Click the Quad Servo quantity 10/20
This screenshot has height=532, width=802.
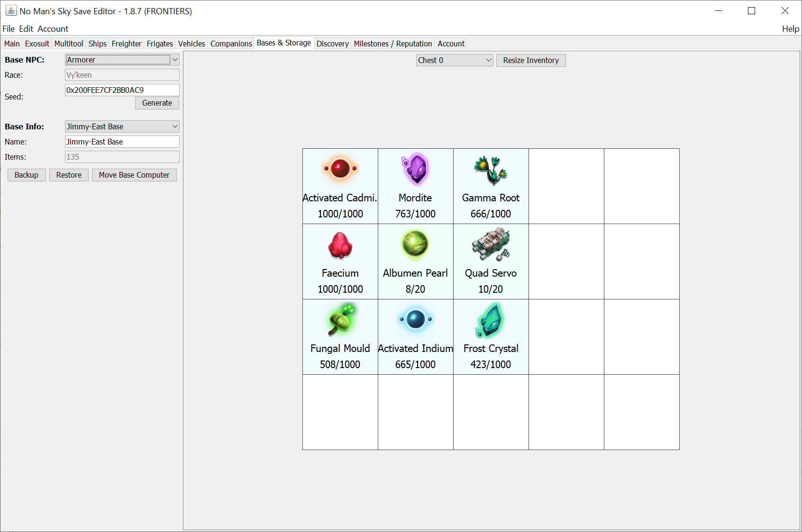tap(491, 289)
